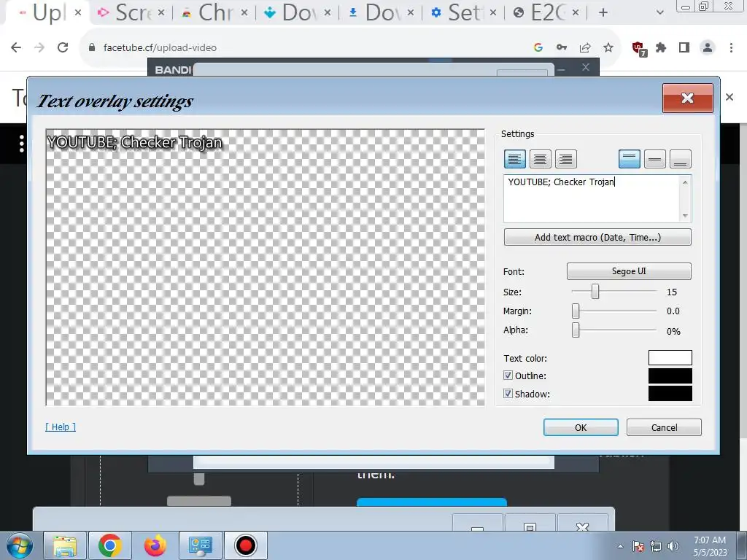This screenshot has width=747, height=560.
Task: Bookmark this page with the star
Action: [x=608, y=47]
